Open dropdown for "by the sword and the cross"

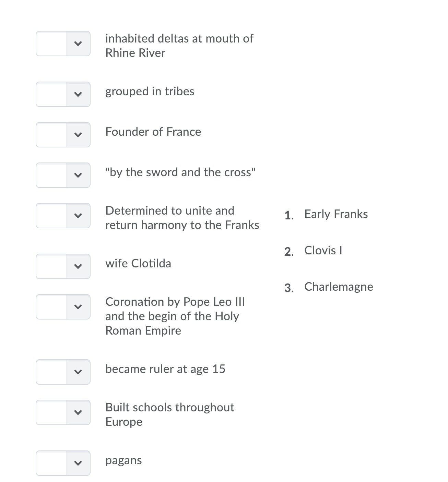63,175
